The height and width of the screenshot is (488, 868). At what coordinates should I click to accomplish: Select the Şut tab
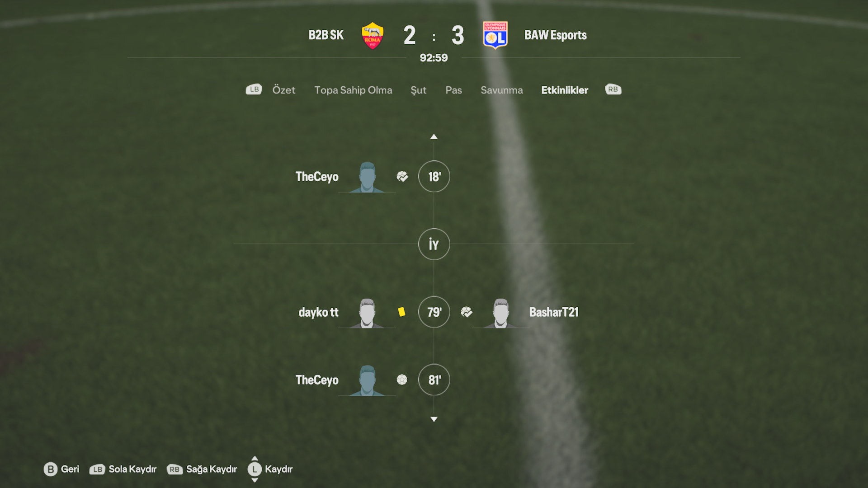419,90
